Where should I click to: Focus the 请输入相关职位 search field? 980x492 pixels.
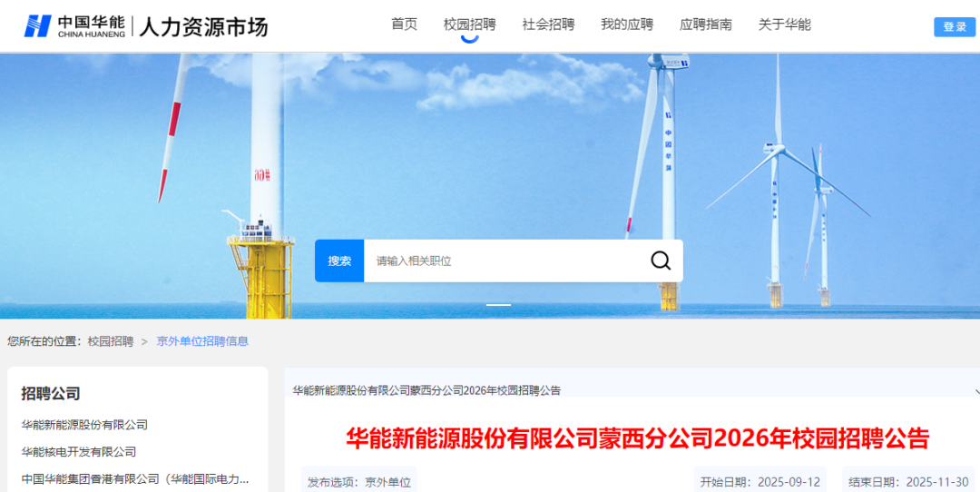(506, 261)
